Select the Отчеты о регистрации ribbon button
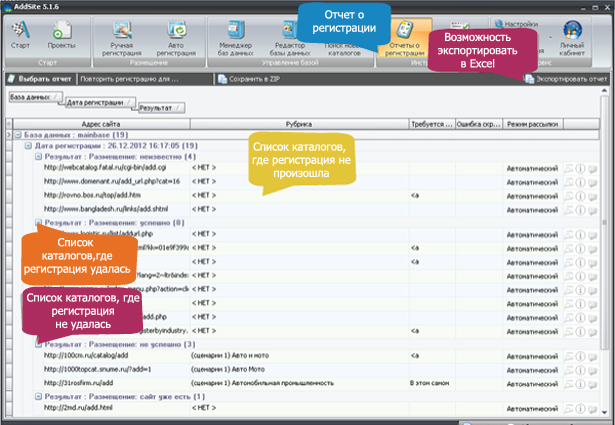This screenshot has height=425, width=615. [404, 39]
